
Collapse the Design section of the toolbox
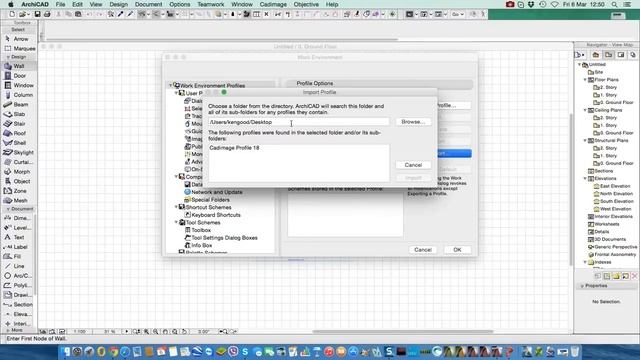click(8, 57)
